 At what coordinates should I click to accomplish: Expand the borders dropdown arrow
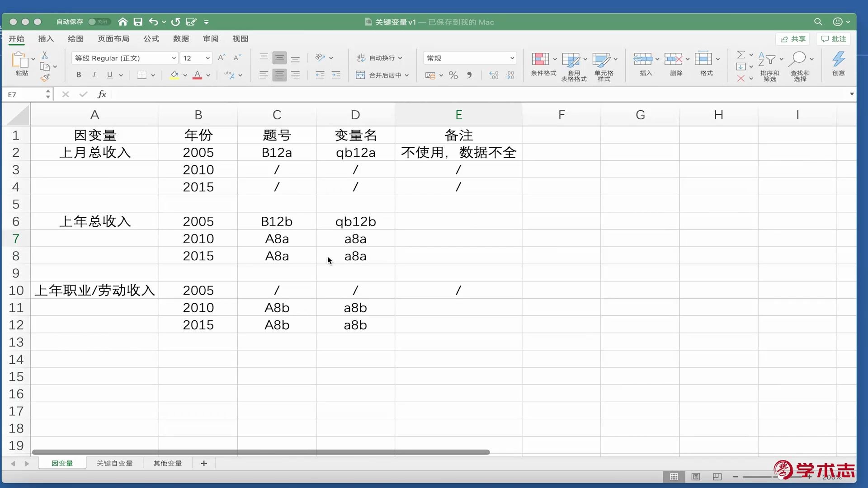153,75
